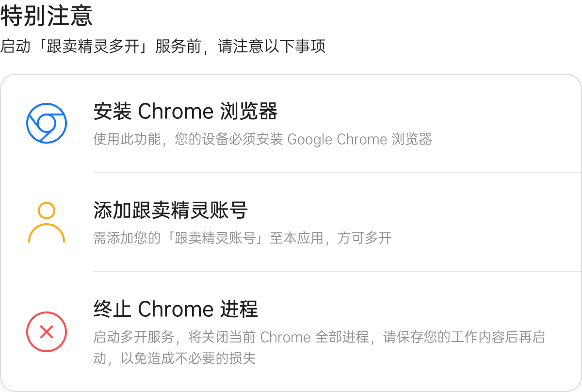Image resolution: width=582 pixels, height=392 pixels.
Task: Select the 终止 Chrome 进程 heading
Action: [x=176, y=309]
